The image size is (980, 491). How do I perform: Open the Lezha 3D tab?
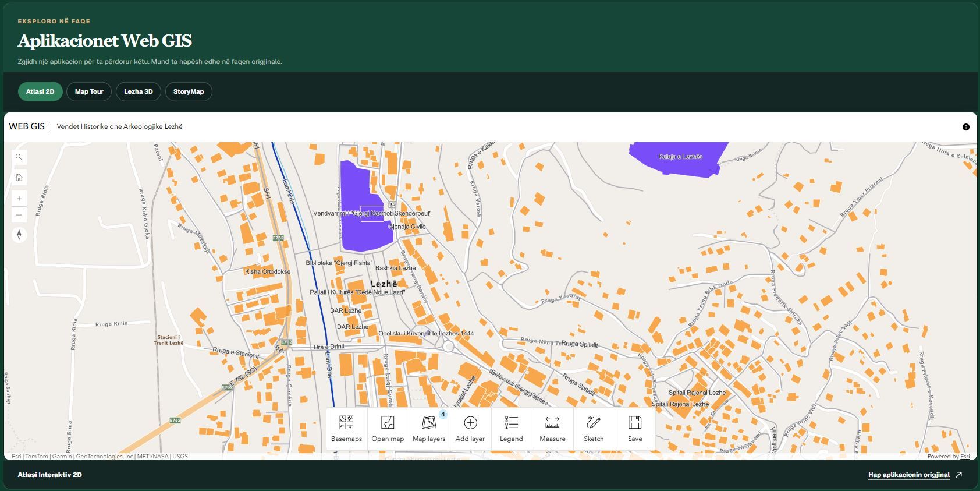pos(139,91)
